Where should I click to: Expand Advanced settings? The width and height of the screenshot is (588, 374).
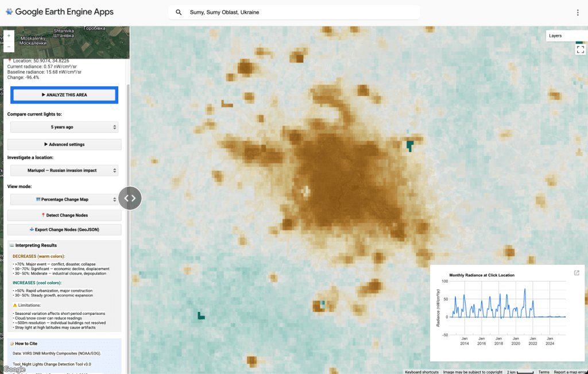tap(64, 144)
